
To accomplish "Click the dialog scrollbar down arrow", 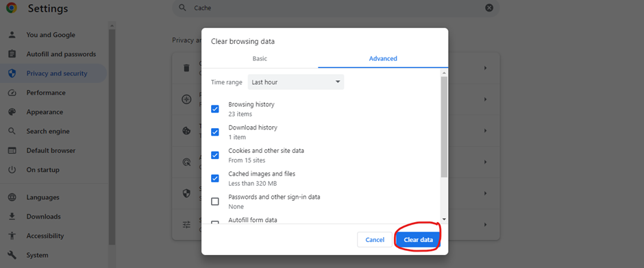I will [x=444, y=219].
